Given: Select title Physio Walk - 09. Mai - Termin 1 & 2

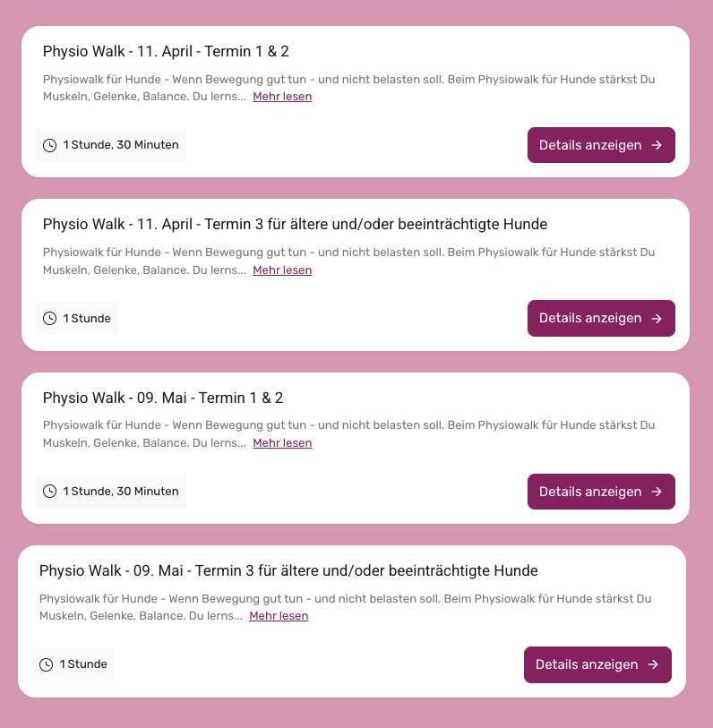Looking at the screenshot, I should click(x=163, y=398).
